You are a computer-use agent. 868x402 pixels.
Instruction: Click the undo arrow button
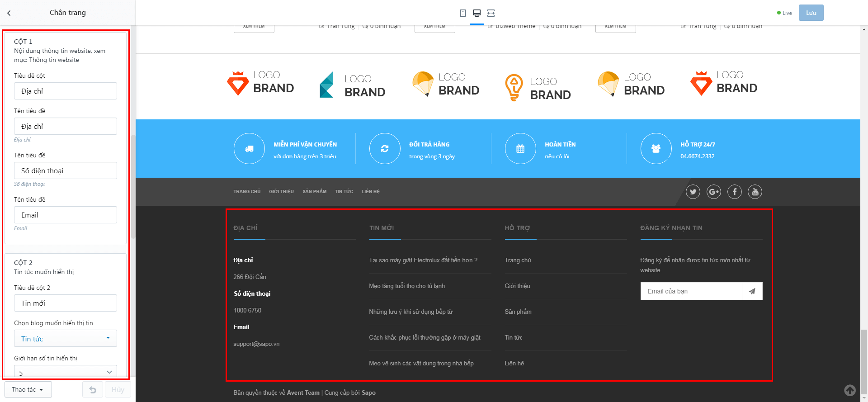93,390
